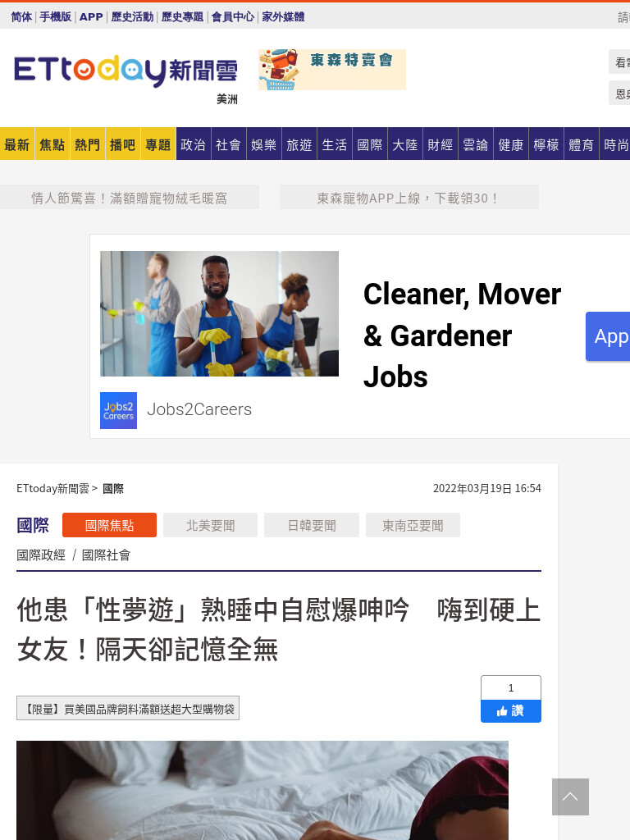
Task: Click the 國際政經 sub-category link
Action: (41, 555)
